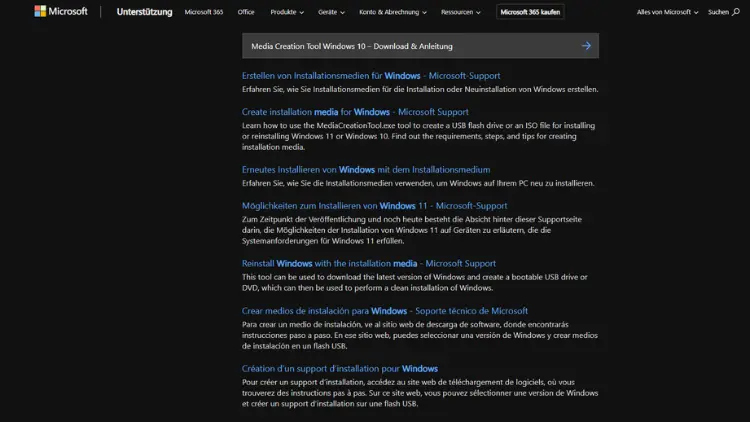Expand the Geräte dropdown
The image size is (750, 422).
[x=331, y=12]
